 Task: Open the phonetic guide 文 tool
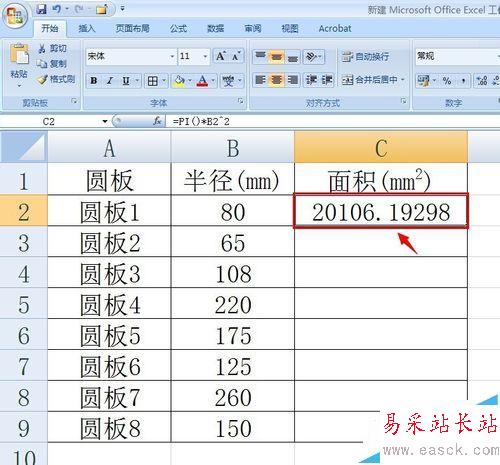[x=228, y=81]
